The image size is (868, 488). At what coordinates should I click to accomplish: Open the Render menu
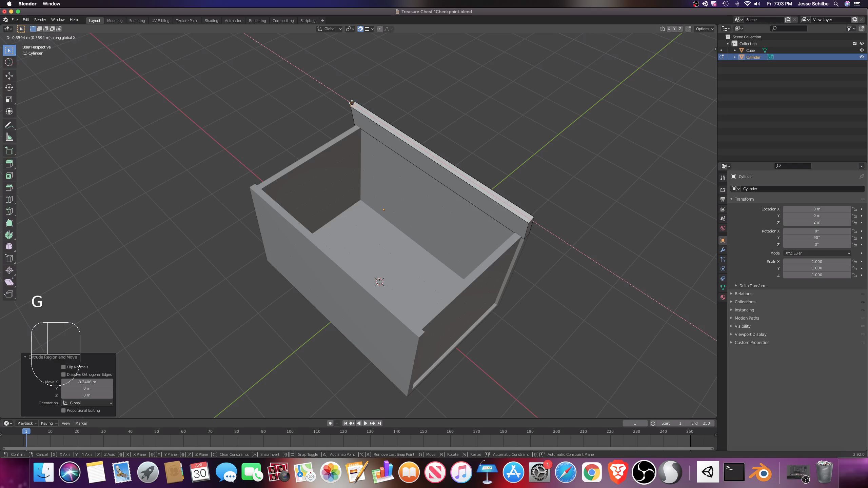(40, 20)
